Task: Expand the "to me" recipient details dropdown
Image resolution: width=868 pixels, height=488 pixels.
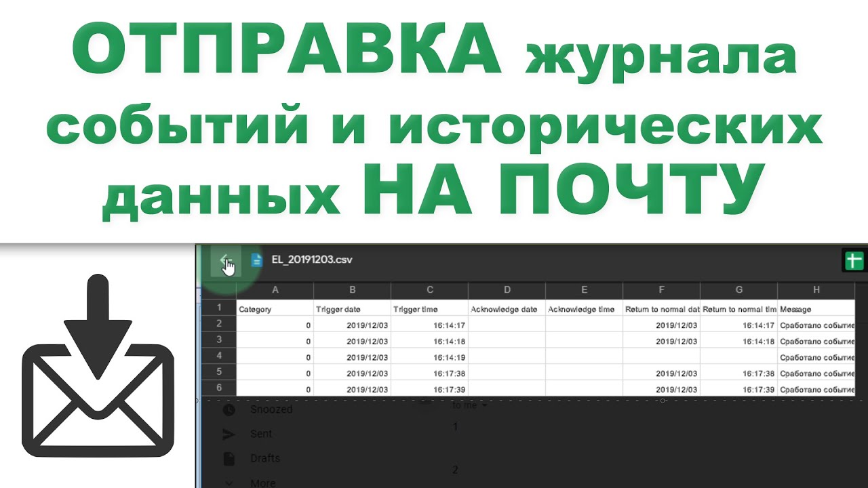Action: (x=484, y=405)
